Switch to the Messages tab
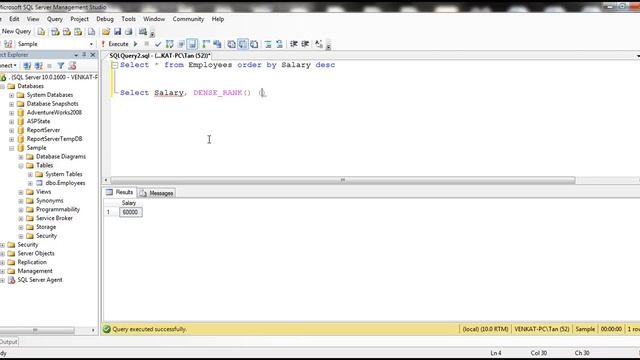The height and width of the screenshot is (360, 640). (x=157, y=193)
